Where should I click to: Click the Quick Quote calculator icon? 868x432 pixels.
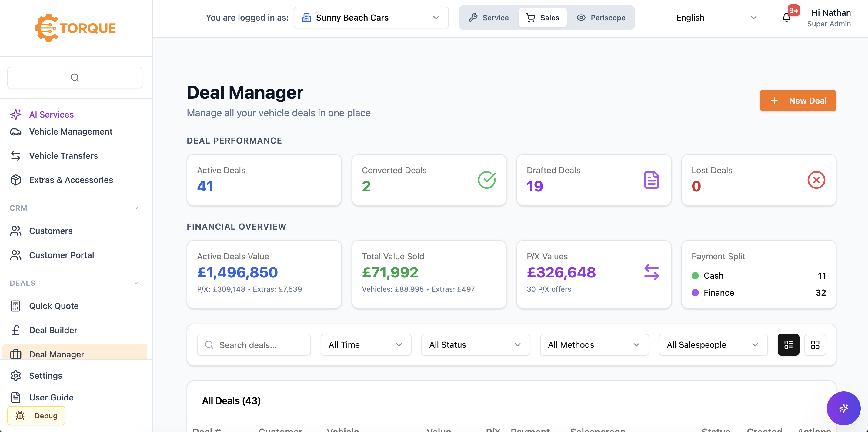click(16, 306)
